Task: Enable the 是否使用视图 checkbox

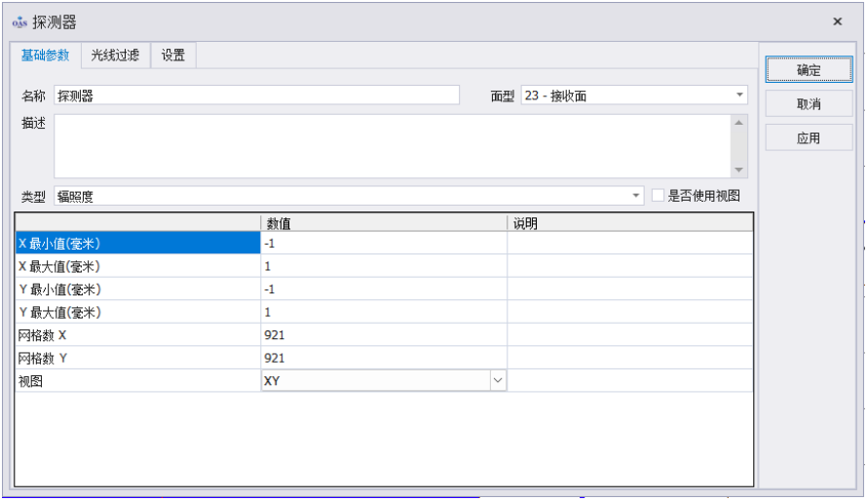Action: tap(659, 195)
